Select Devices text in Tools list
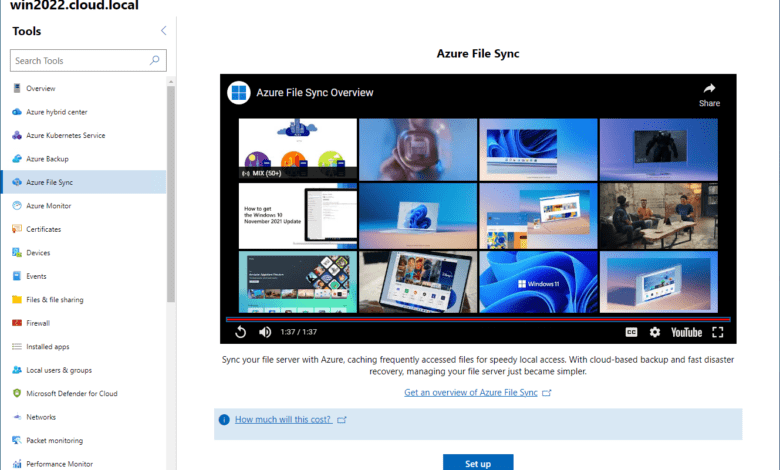Image resolution: width=780 pixels, height=470 pixels. click(x=38, y=253)
